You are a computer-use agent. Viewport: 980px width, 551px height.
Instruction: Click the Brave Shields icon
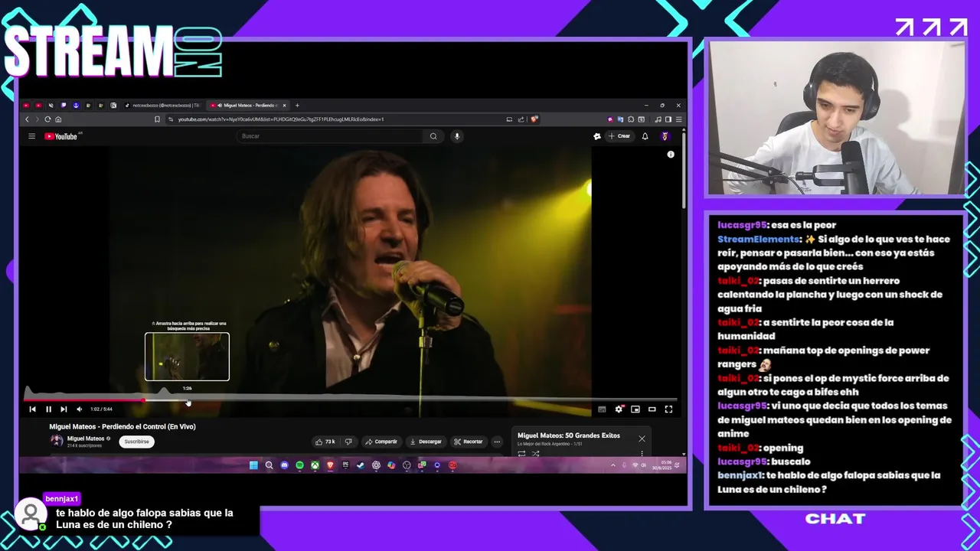(x=534, y=119)
